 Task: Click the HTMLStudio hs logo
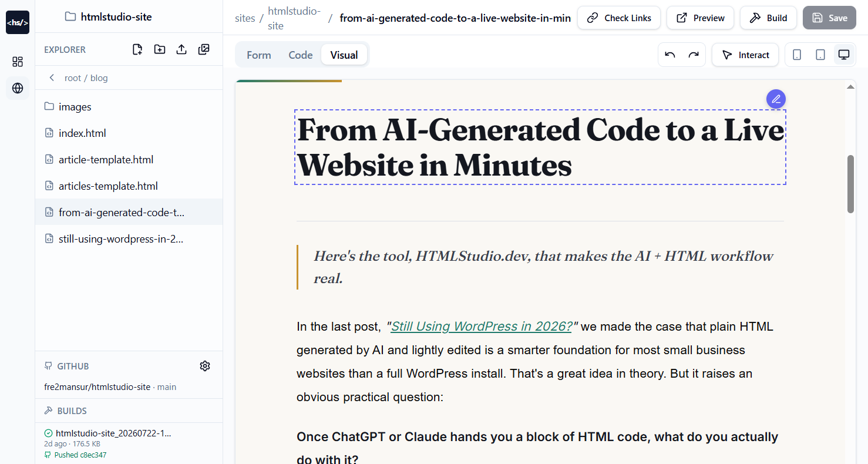pos(18,22)
